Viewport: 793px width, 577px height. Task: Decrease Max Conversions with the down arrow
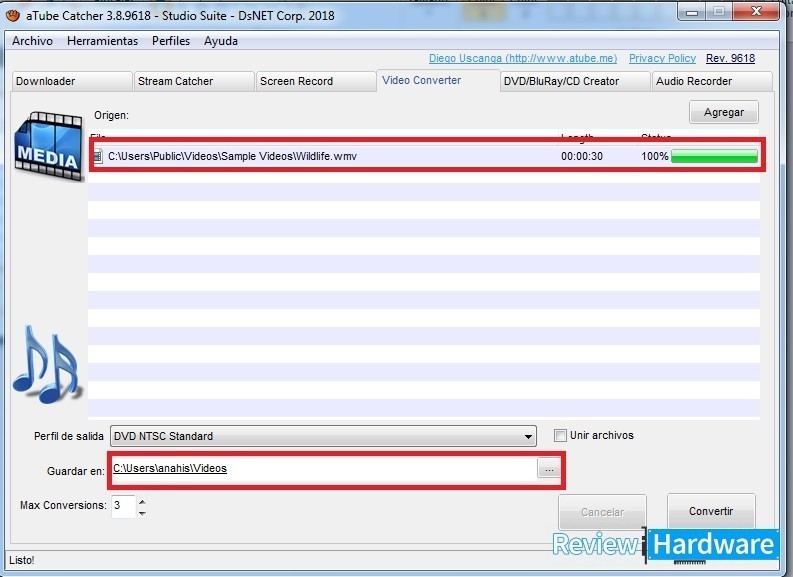[x=143, y=513]
